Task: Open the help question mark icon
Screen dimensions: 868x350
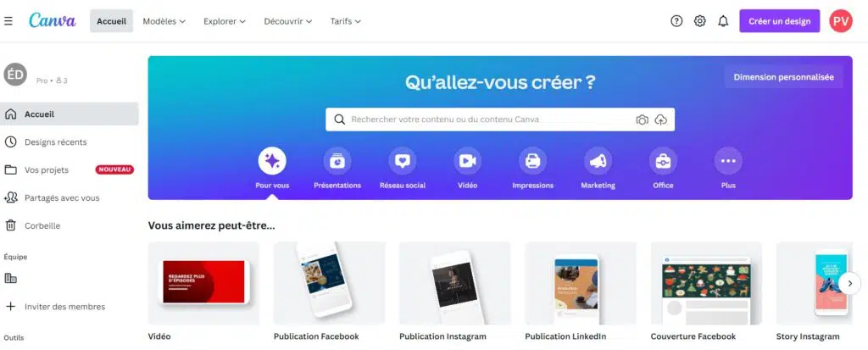Action: tap(676, 21)
